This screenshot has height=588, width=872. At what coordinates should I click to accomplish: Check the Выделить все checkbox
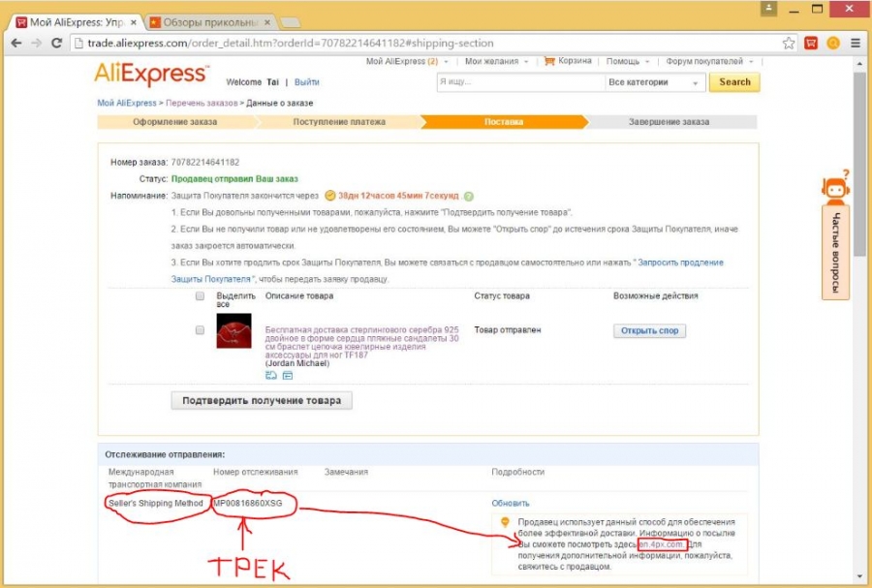click(x=200, y=296)
